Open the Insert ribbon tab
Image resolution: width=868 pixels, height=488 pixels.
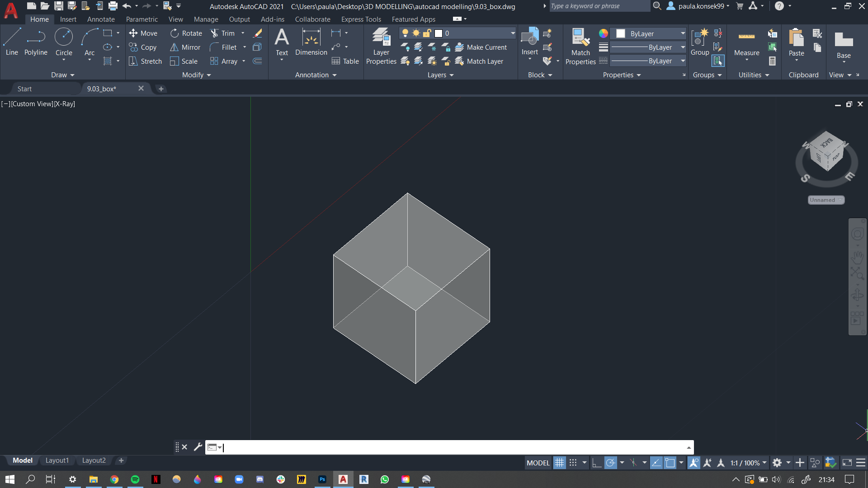(68, 19)
